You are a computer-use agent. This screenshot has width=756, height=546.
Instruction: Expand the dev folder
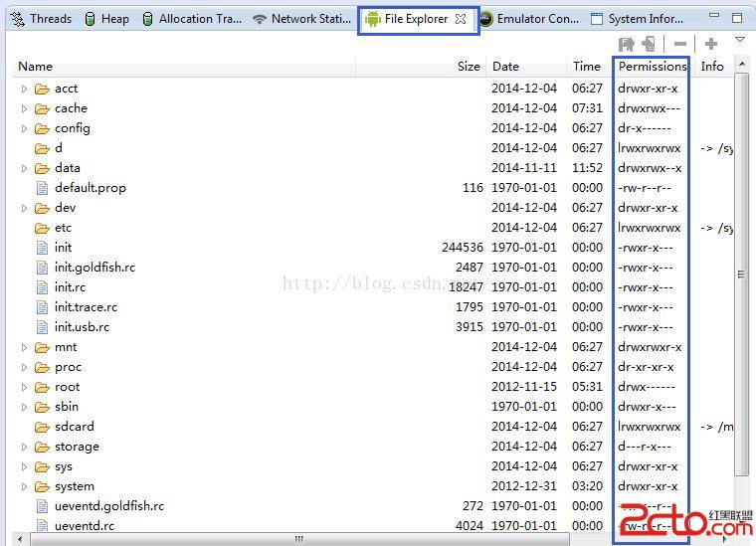[24, 208]
